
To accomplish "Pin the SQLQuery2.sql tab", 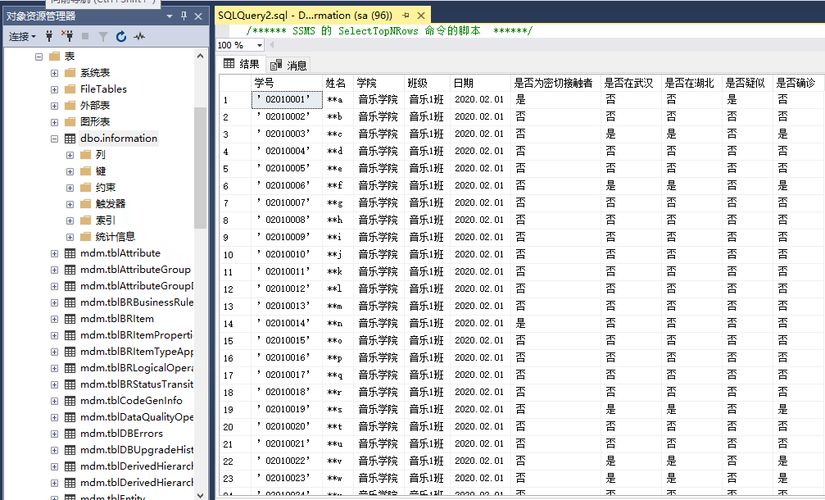I will pyautogui.click(x=406, y=15).
